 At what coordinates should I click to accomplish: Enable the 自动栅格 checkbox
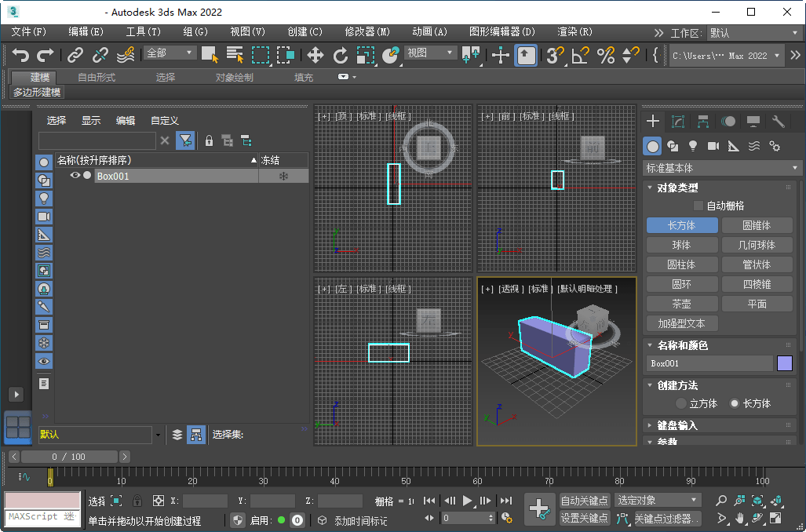(697, 205)
